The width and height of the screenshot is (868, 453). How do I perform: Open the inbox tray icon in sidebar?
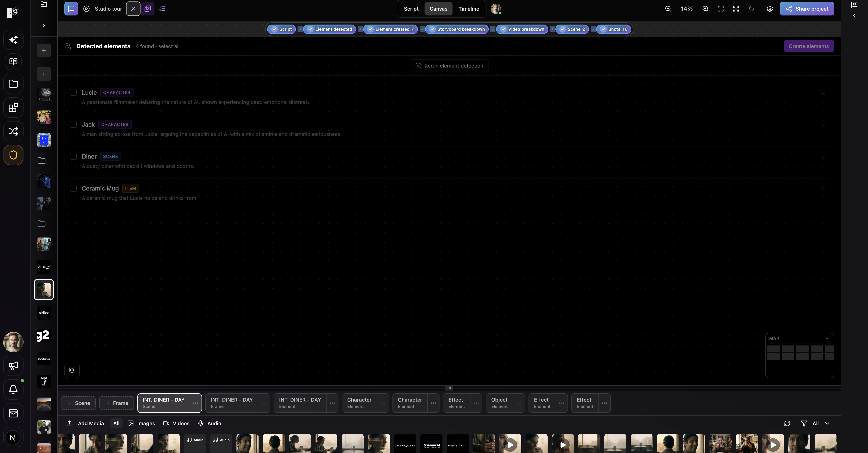(13, 413)
